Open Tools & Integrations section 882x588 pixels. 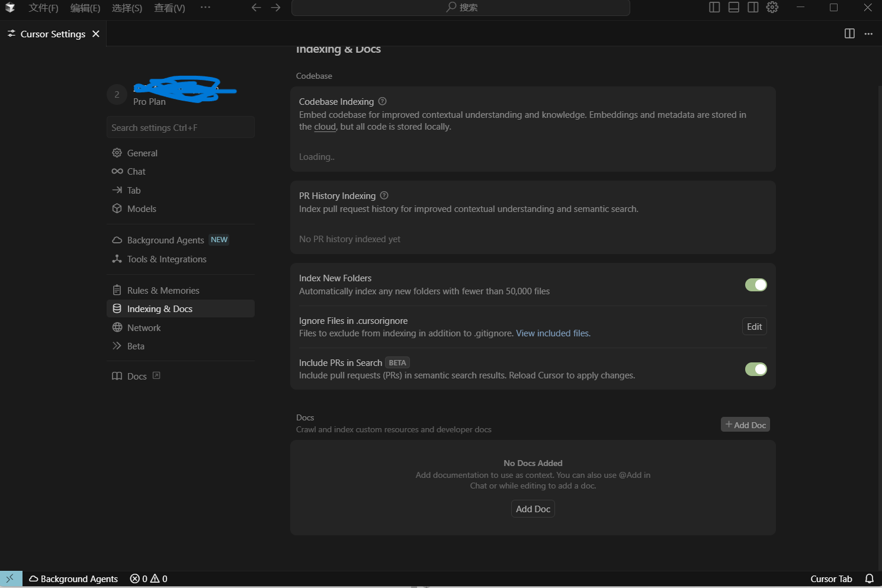[x=181, y=259]
